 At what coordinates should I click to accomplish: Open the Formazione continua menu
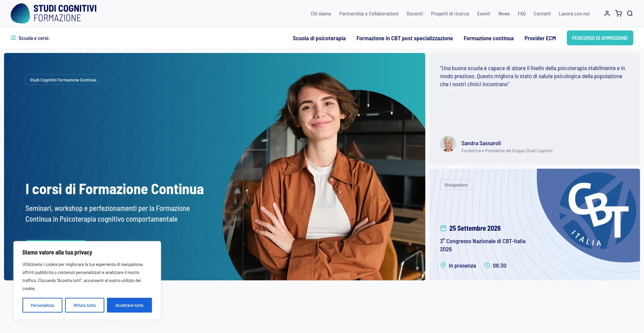pos(489,38)
